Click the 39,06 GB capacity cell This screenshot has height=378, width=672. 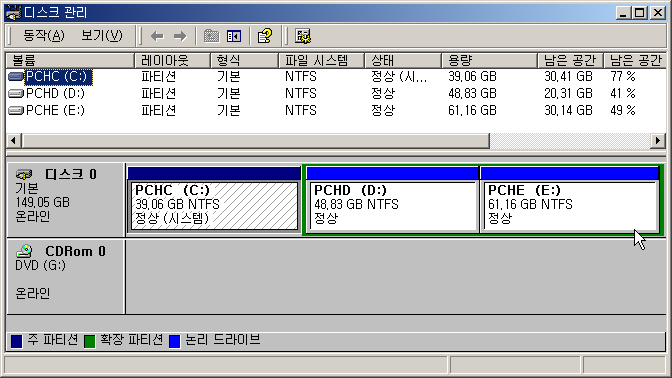click(472, 77)
